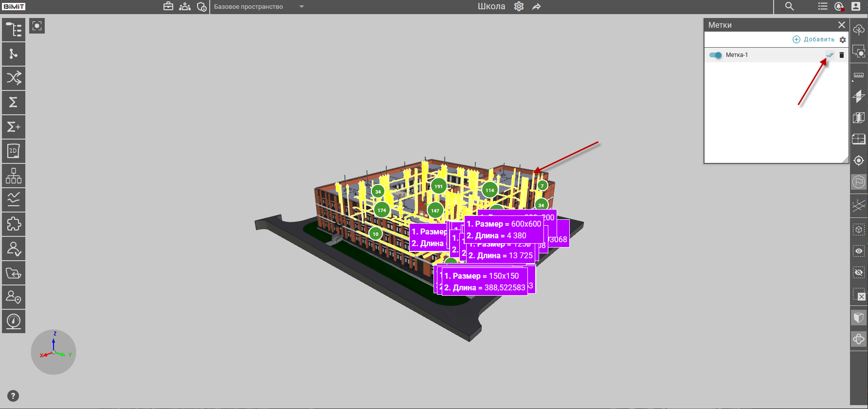
Task: Click the eye show-elements icon
Action: pyautogui.click(x=859, y=251)
